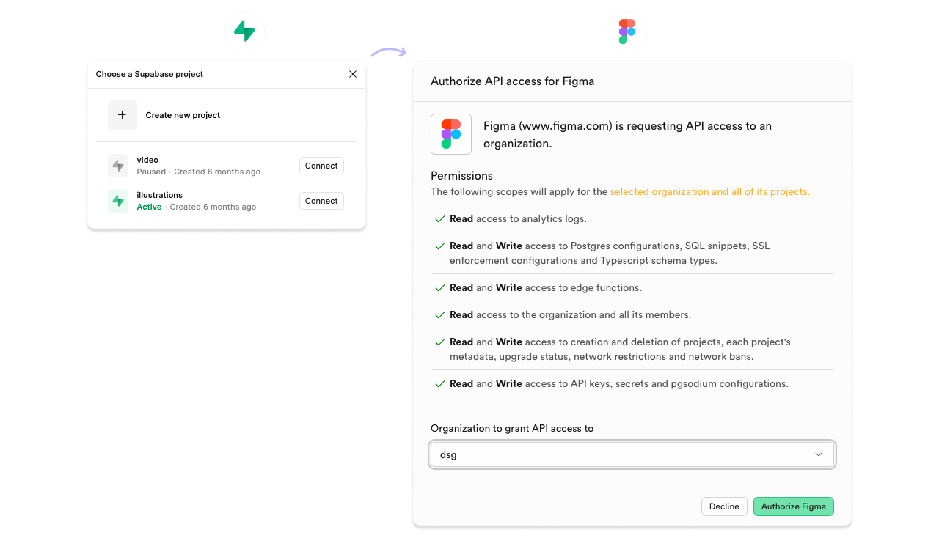Click the paused video project icon
This screenshot has height=560, width=939.
click(x=118, y=166)
